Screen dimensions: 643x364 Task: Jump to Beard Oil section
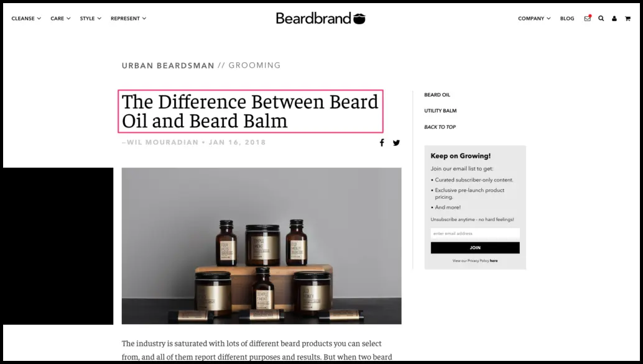[x=437, y=94]
